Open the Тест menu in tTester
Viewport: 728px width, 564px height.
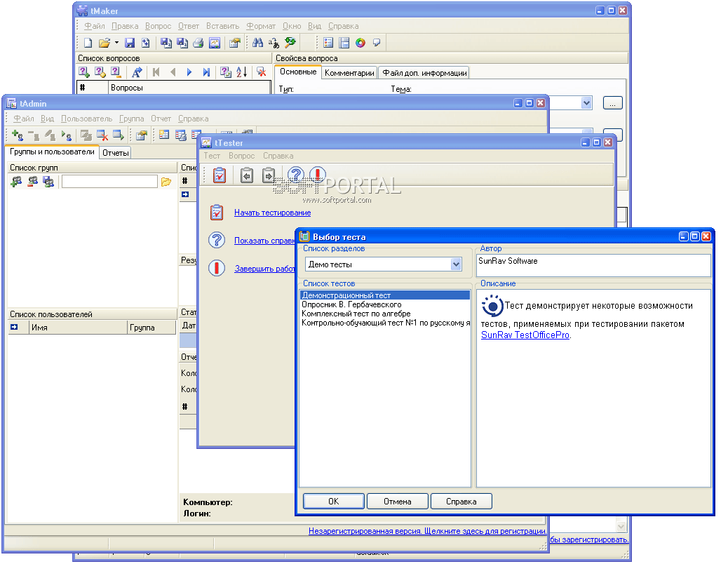point(212,156)
